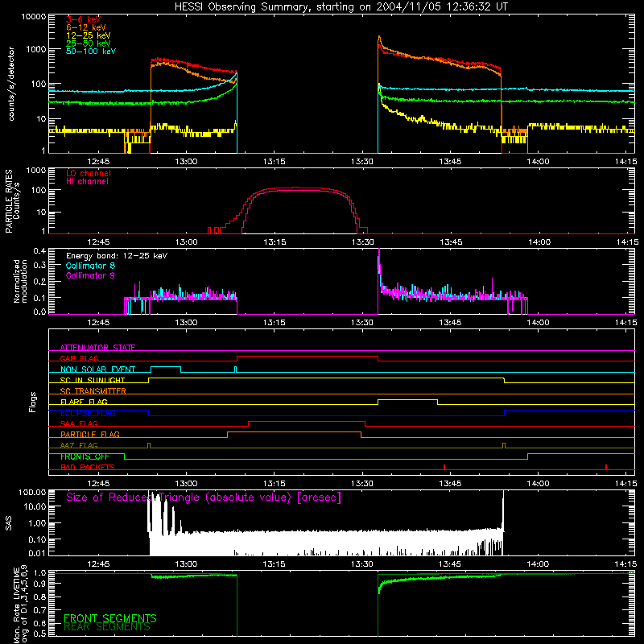Click the blue ECLIPSE_FLAG label
Screen dimensions: 644x644
click(88, 413)
